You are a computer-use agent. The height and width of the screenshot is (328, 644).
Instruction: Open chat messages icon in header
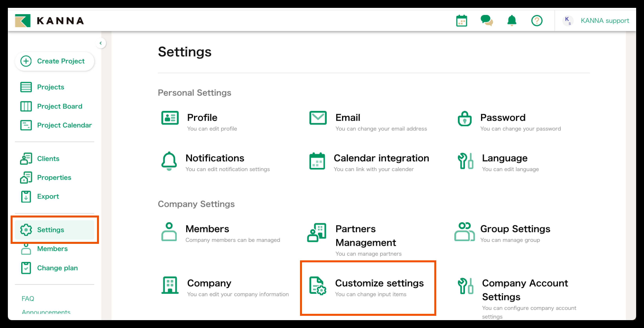click(487, 20)
